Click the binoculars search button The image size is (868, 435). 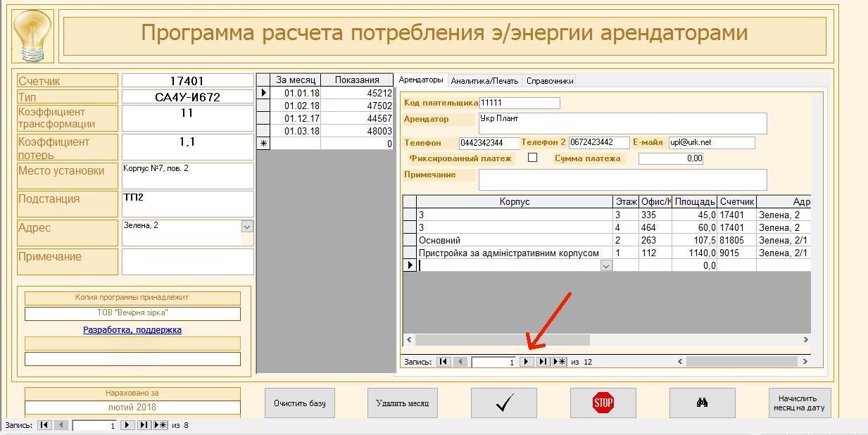click(702, 403)
